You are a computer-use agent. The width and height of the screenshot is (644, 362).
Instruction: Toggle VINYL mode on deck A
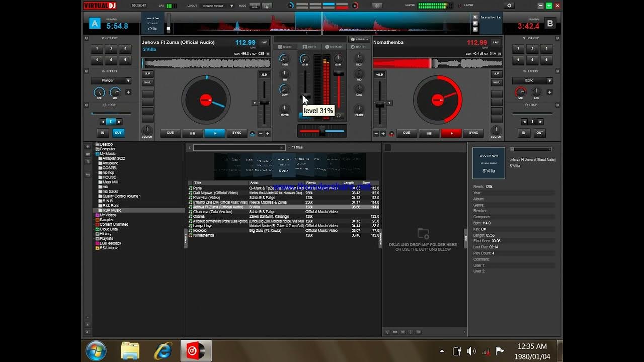(x=147, y=82)
